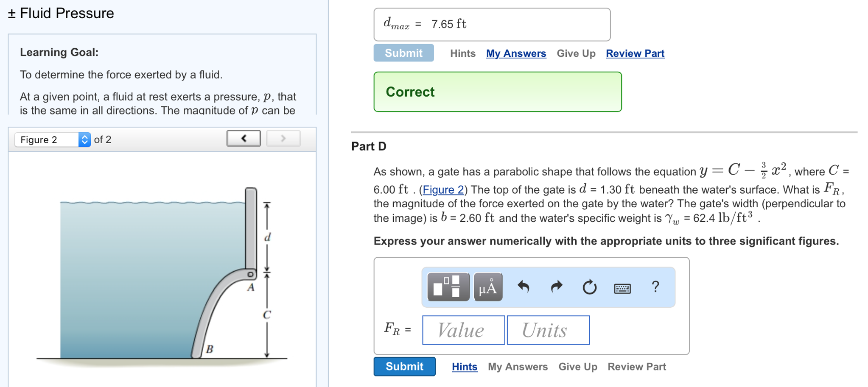The image size is (868, 387).
Task: Go back using the left figure chevron
Action: (x=243, y=138)
